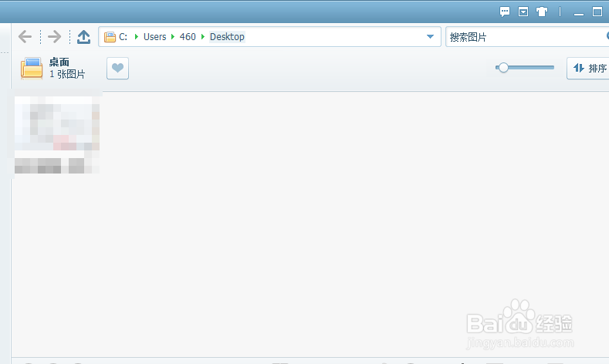Expand the arrow after 460 in the path
The width and height of the screenshot is (609, 364).
[203, 36]
